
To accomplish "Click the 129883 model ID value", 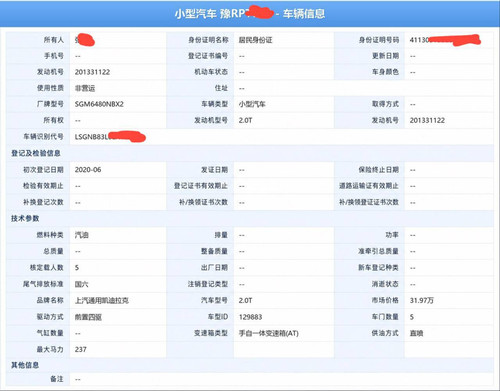I will tap(250, 317).
